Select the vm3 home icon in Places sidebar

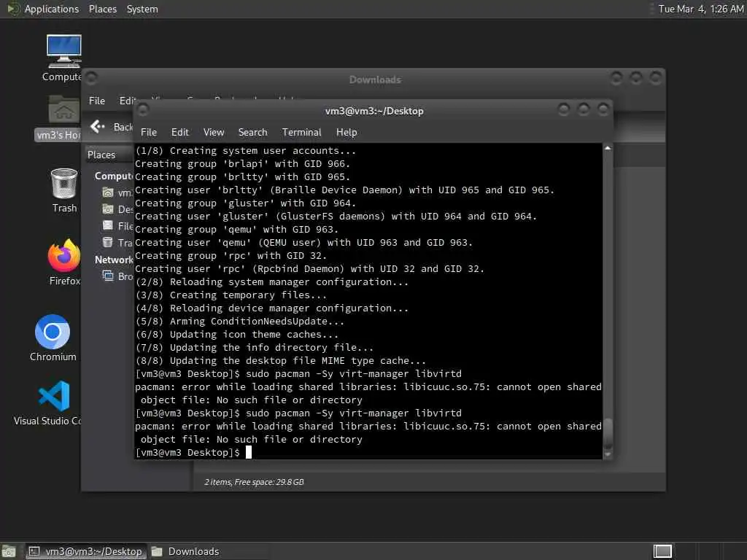point(108,192)
